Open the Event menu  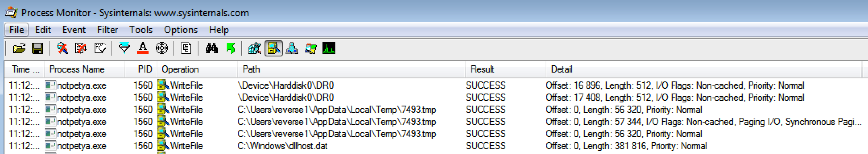74,30
